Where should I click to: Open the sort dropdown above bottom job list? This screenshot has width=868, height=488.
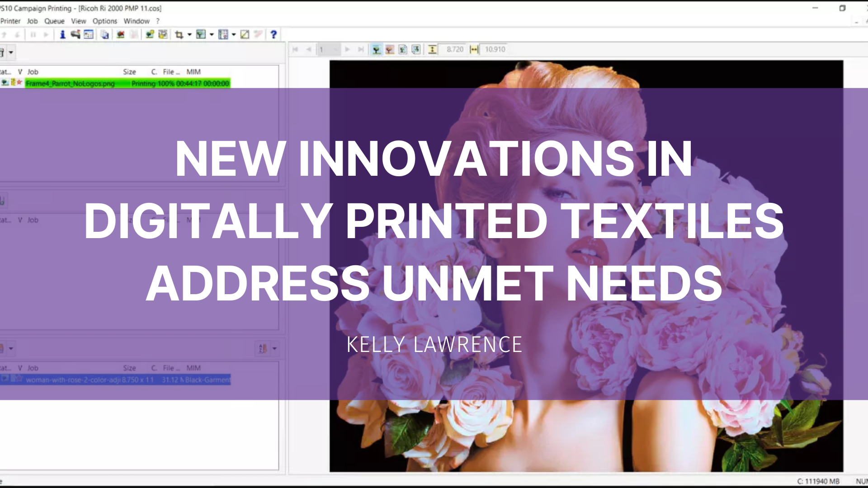(x=274, y=348)
